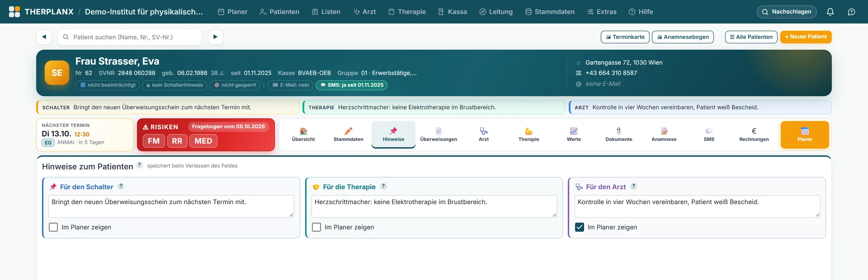Go to previous patient arrow
868x280 pixels.
click(x=44, y=37)
